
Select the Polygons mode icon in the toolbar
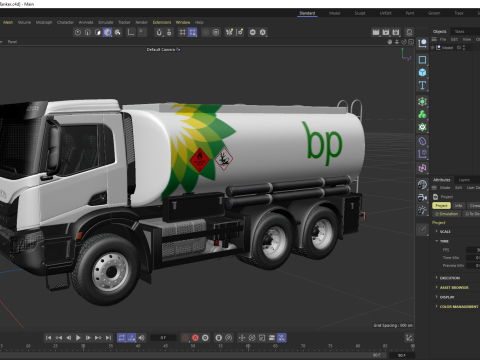98,32
